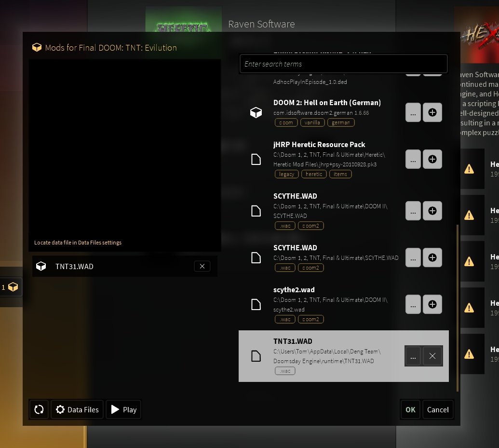Filter by the 'items' tag

[x=340, y=174]
